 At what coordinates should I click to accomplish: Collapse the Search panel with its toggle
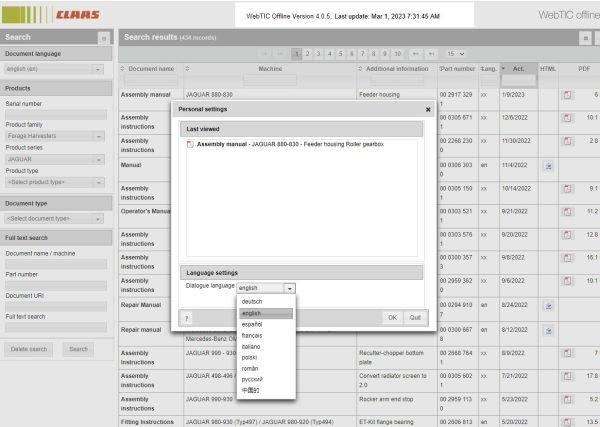[104, 38]
